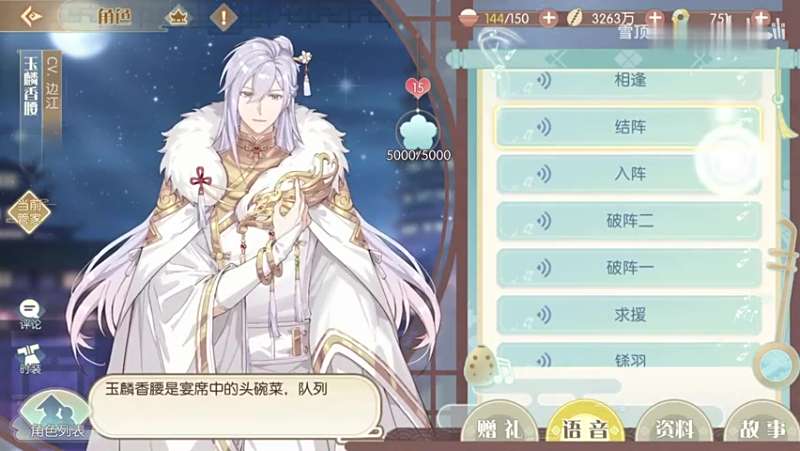Switch to the 资料 tab
The image size is (800, 451).
pos(674,428)
